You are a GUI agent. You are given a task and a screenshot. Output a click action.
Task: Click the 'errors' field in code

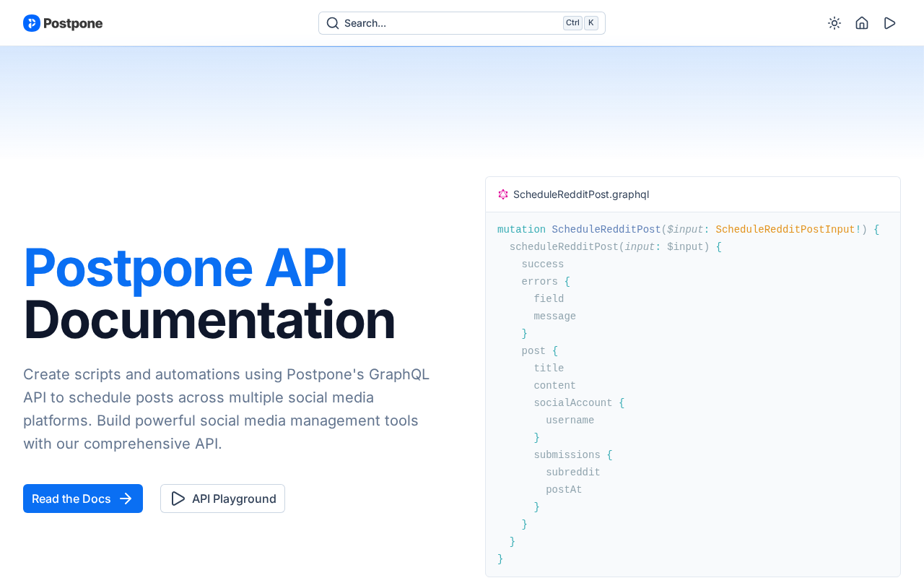[x=540, y=282]
